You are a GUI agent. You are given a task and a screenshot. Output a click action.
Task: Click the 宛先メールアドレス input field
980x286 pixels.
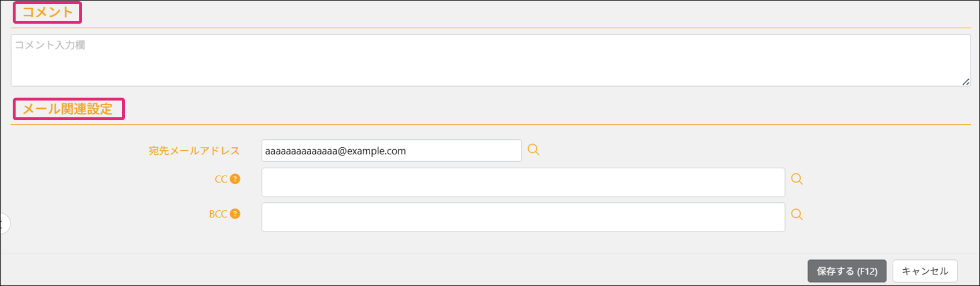[x=391, y=151]
